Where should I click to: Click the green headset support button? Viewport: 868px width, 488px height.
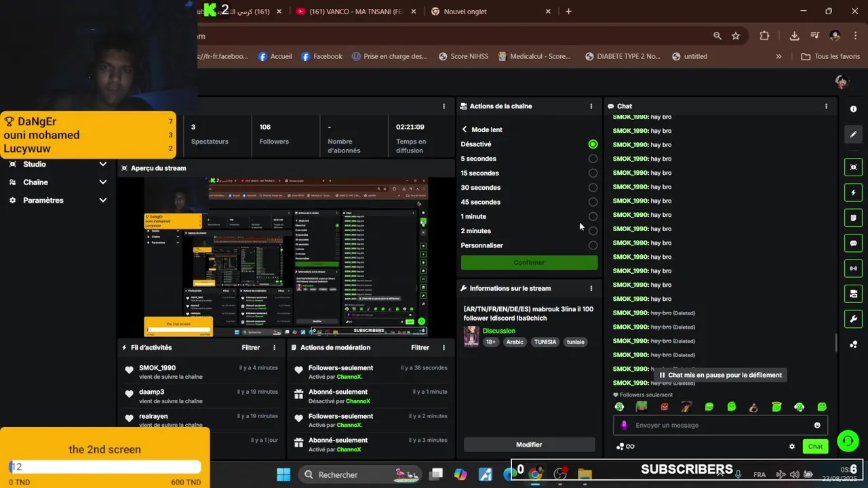pyautogui.click(x=848, y=441)
